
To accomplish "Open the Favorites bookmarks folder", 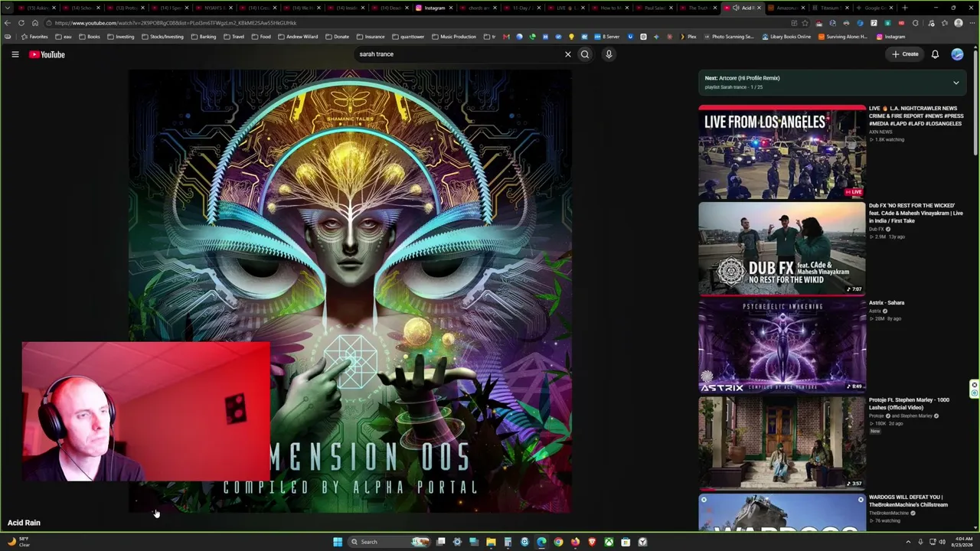I will pyautogui.click(x=34, y=37).
